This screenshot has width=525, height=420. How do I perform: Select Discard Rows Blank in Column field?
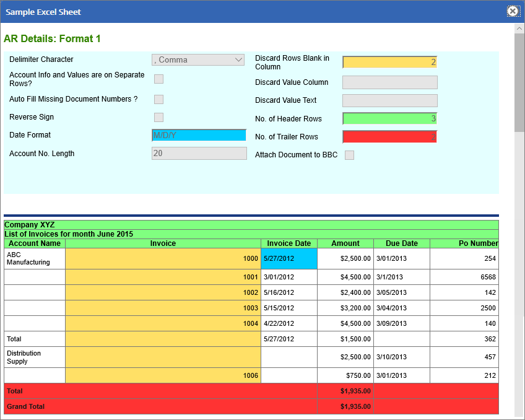pyautogui.click(x=389, y=62)
